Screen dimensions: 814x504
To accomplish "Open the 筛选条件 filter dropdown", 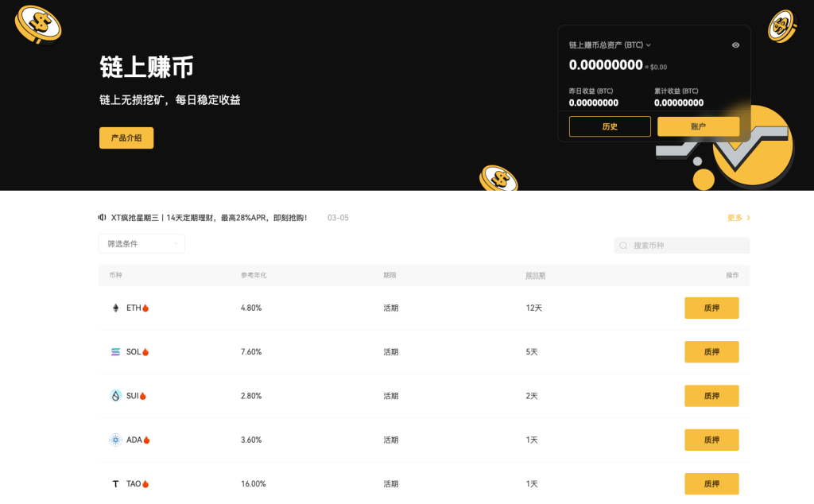I will coord(141,243).
